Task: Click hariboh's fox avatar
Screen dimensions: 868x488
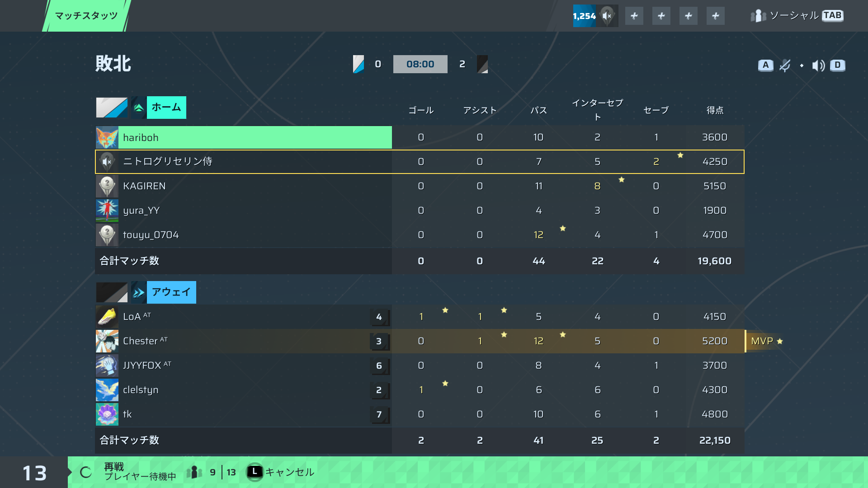Action: point(107,137)
